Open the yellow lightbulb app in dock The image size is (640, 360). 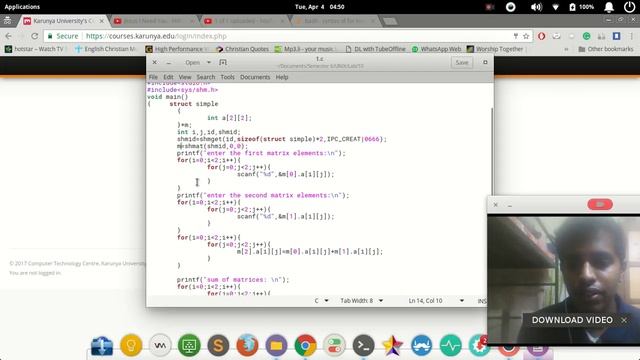(131, 345)
